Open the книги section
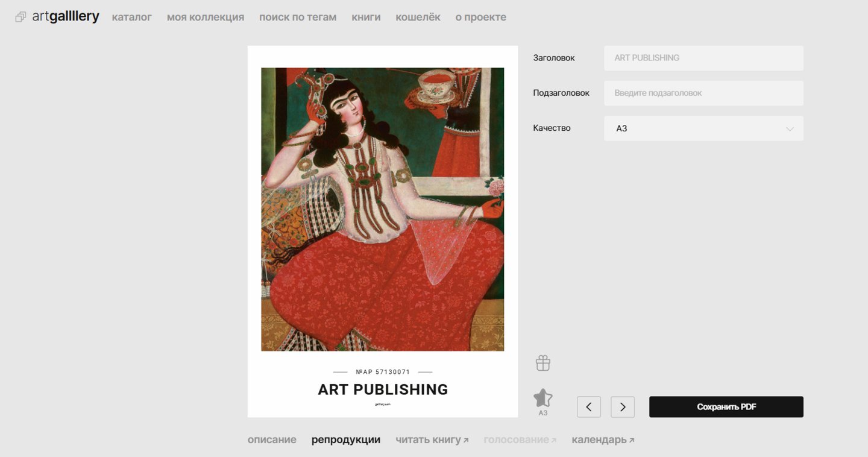Screen dimensions: 868x457 pos(366,17)
